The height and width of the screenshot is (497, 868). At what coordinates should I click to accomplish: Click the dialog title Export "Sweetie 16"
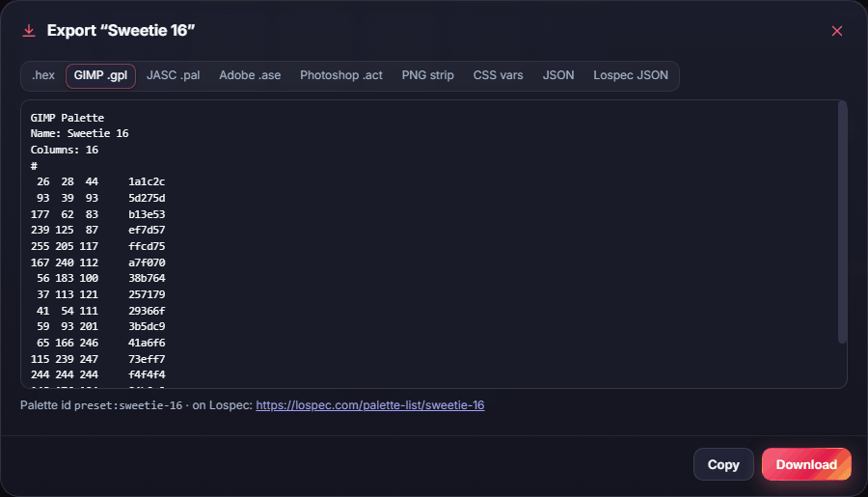pos(121,31)
